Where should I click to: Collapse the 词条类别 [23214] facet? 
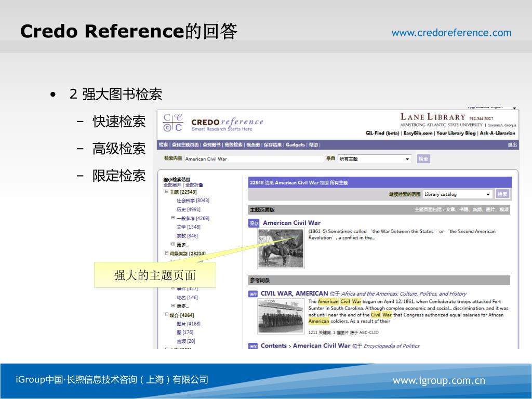point(167,253)
